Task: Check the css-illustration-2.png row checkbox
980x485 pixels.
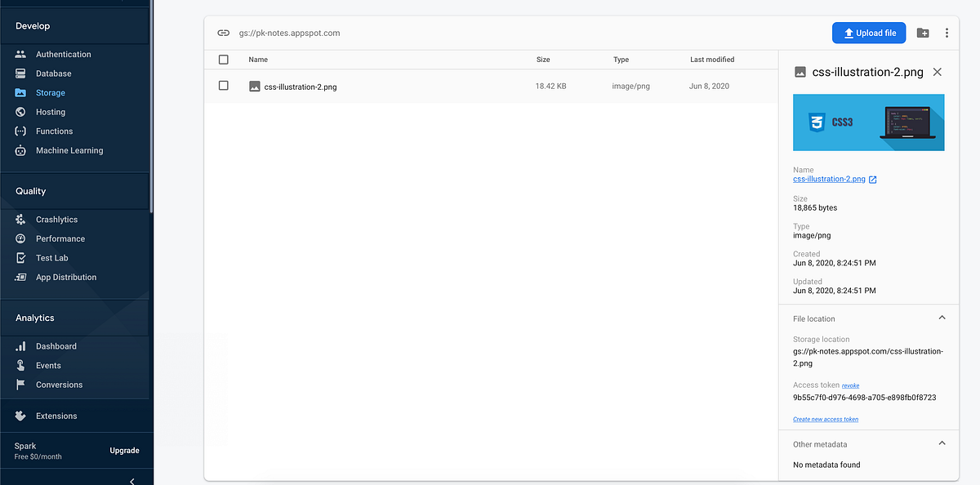Action: 224,86
